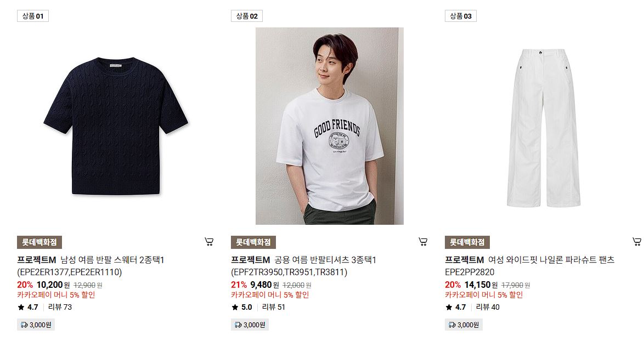Open 여성 와이드핏 나일론 파라슈트 팬츠 title
This screenshot has height=341, width=644.
tap(530, 266)
